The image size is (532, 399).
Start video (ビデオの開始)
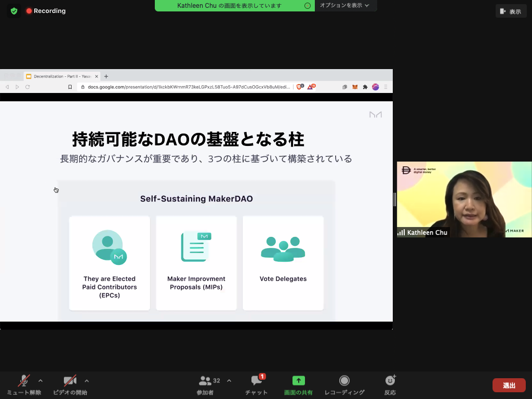[70, 385]
